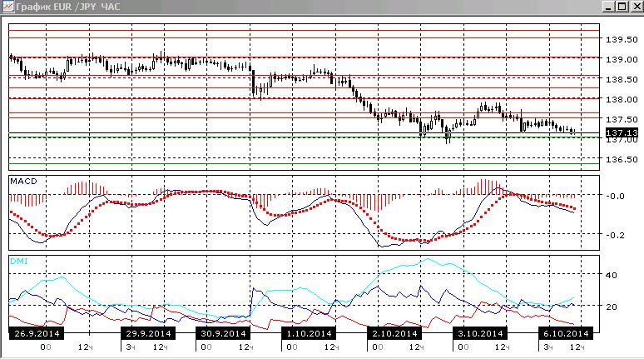Click the DMI indicator label
The width and height of the screenshot is (644, 359).
[19, 261]
